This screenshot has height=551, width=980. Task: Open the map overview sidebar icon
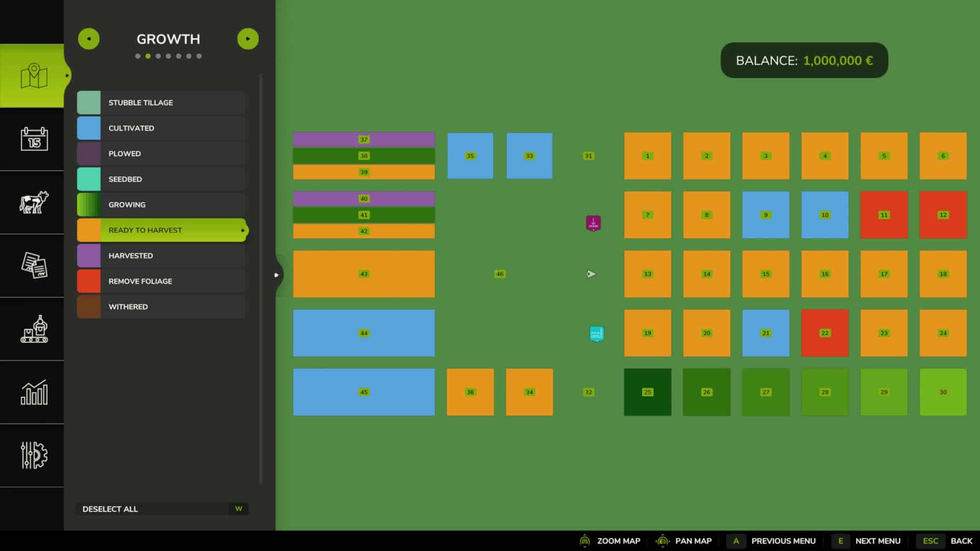34,76
